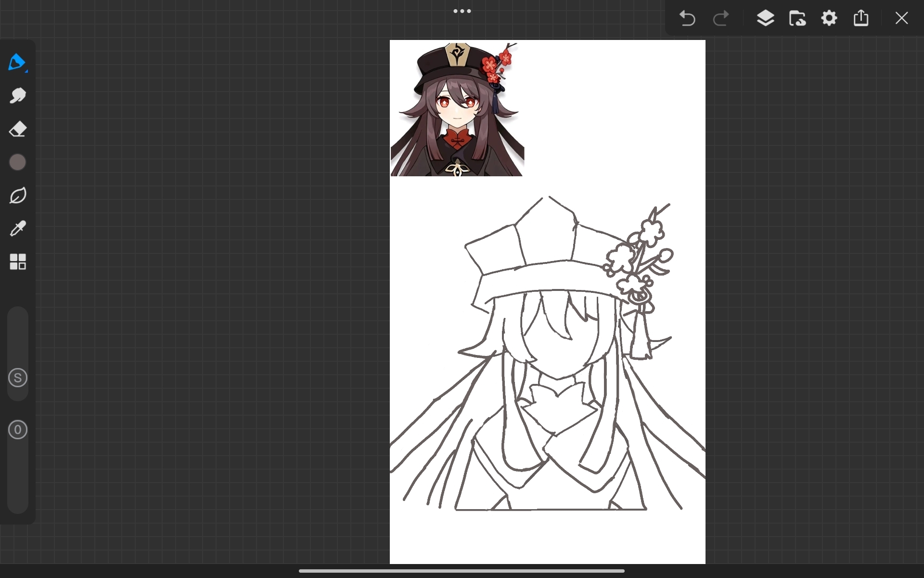Close the canvas with the X

[x=901, y=18]
